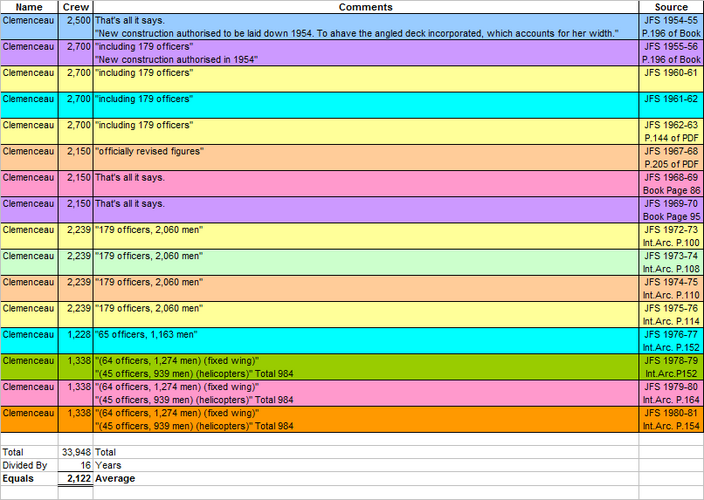Click the crew value 1,228
The height and width of the screenshot is (500, 704).
[79, 335]
